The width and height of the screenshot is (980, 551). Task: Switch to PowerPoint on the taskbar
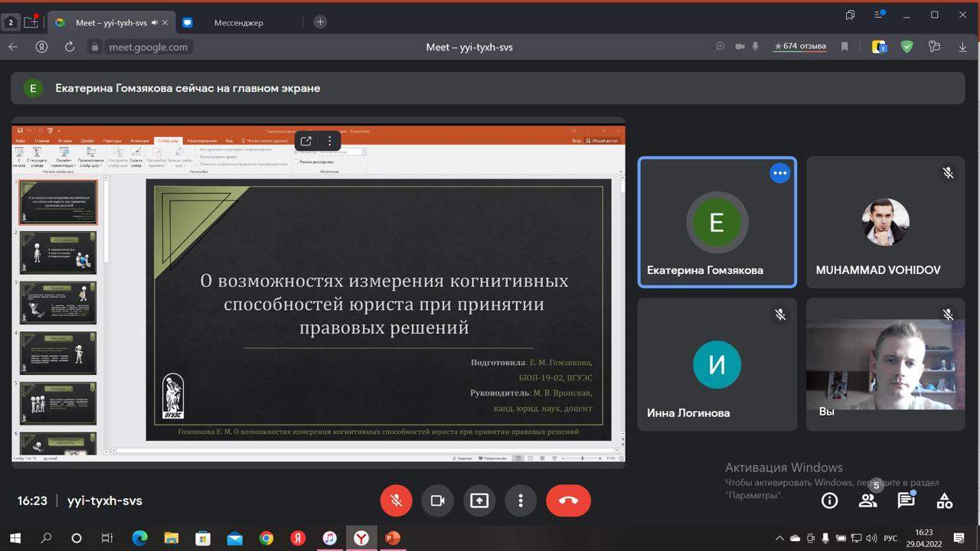coord(393,538)
